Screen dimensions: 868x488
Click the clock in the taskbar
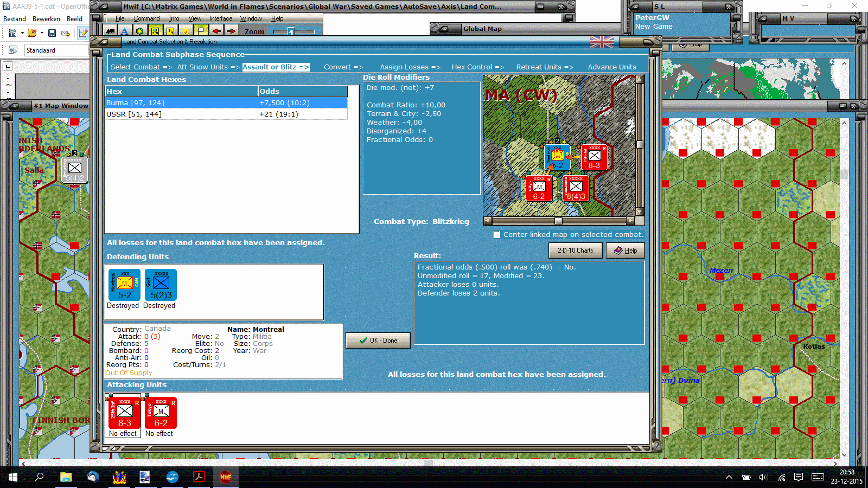pyautogui.click(x=846, y=477)
